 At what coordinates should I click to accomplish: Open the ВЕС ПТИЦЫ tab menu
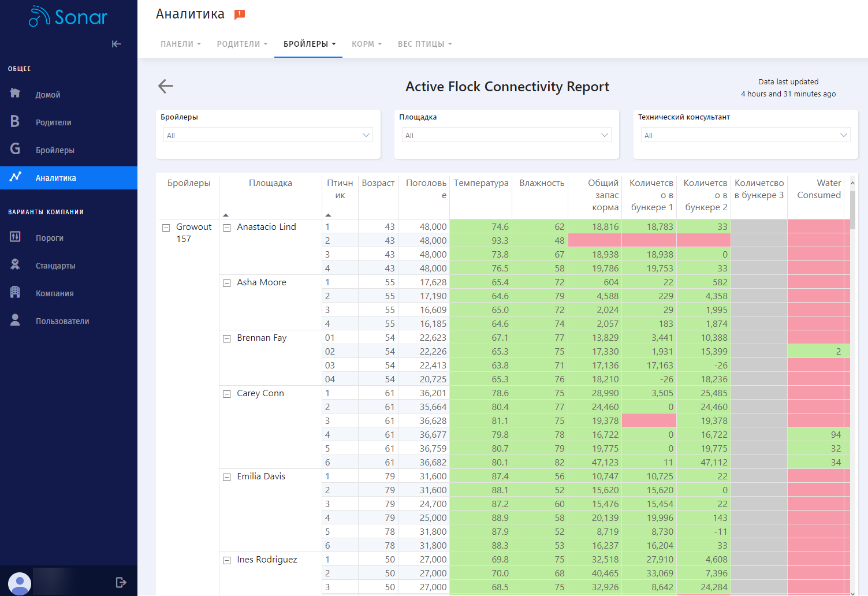coord(424,44)
